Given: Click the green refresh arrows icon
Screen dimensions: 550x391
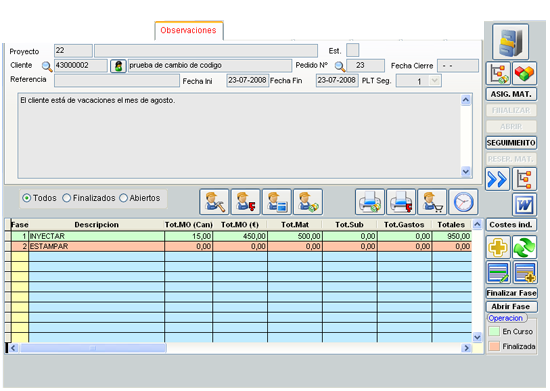Looking at the screenshot, I should pos(524,247).
